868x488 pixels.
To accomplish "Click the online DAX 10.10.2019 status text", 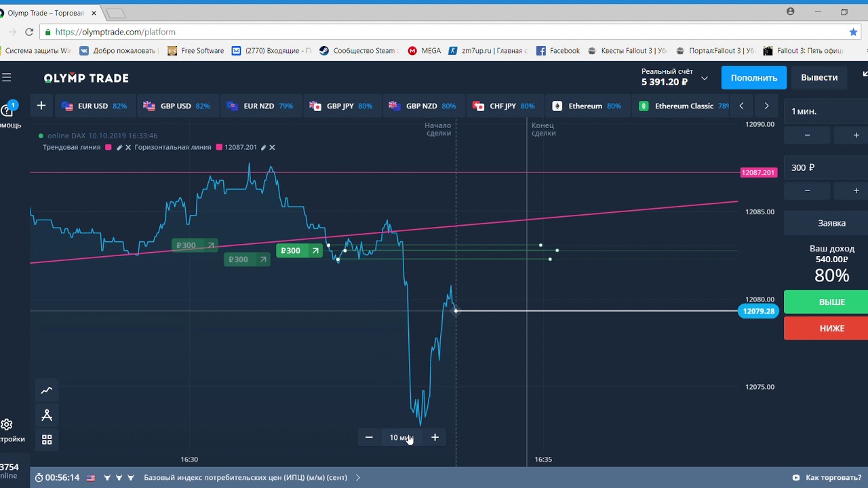I will (102, 136).
